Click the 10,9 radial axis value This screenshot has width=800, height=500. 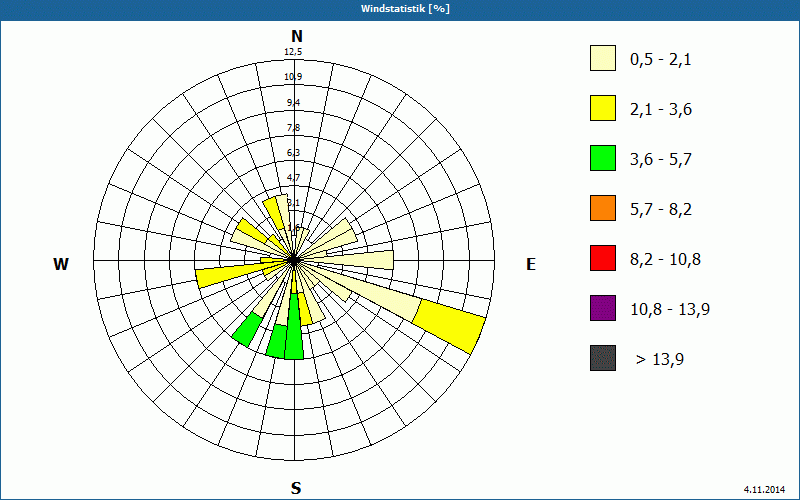coord(294,77)
